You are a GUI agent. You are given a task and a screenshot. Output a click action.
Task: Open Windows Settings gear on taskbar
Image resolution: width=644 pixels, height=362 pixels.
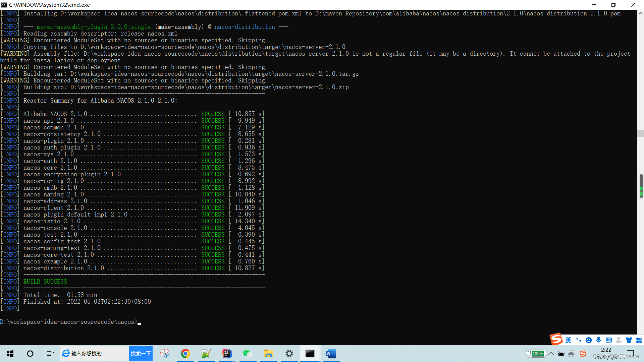point(289,354)
